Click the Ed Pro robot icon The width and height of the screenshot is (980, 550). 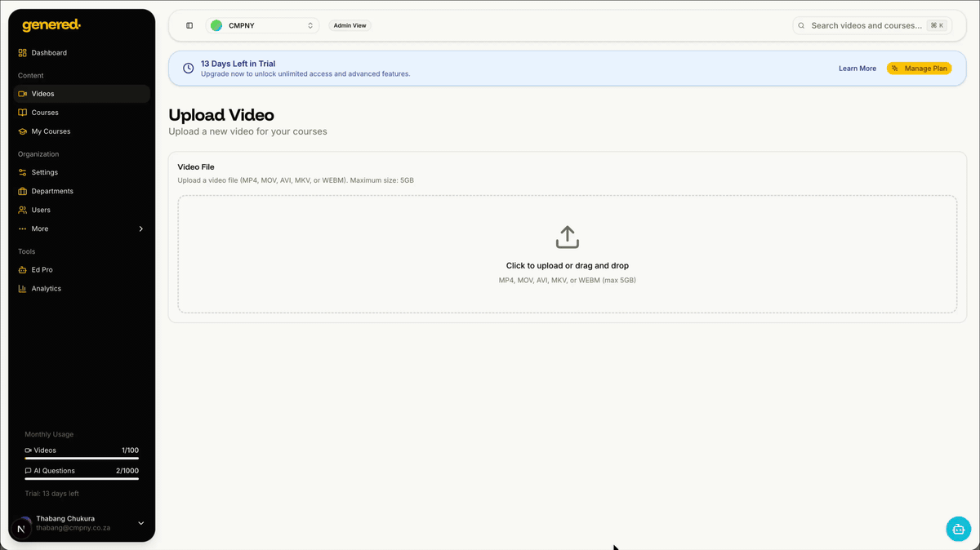pos(23,269)
